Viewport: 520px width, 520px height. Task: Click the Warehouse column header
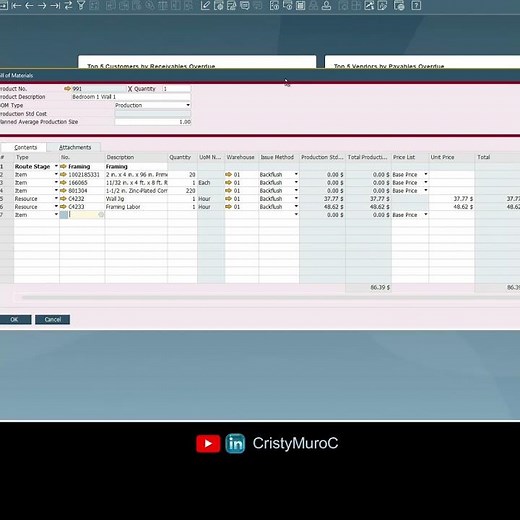tap(241, 157)
